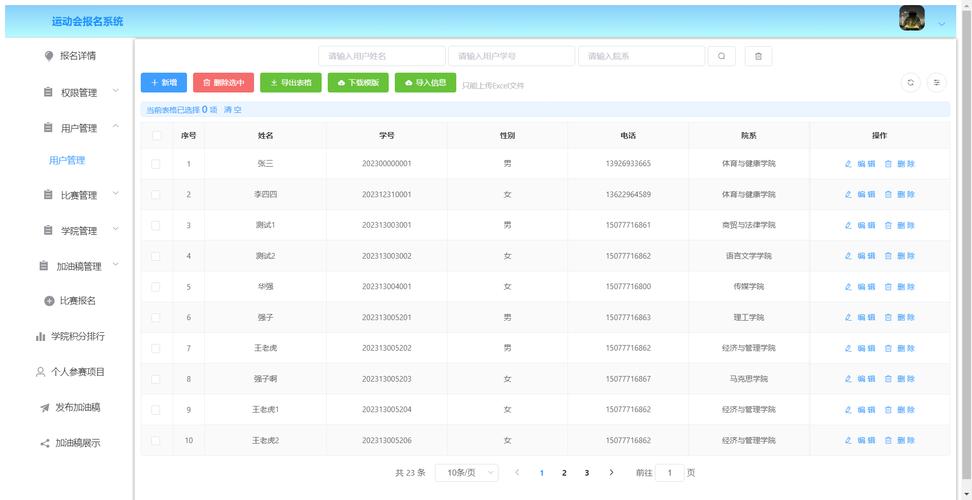972x500 pixels.
Task: Check the row checkbox for 李四四
Action: (x=156, y=195)
